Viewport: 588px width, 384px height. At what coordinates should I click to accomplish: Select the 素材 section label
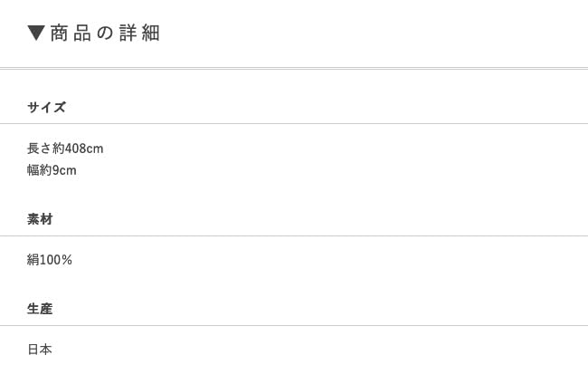tap(40, 219)
